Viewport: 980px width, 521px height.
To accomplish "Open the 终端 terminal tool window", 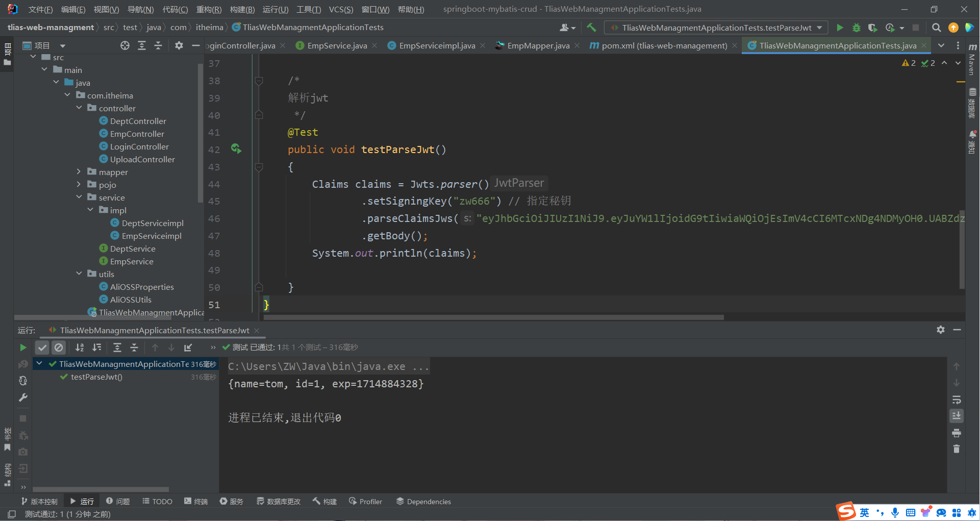I will (x=196, y=502).
